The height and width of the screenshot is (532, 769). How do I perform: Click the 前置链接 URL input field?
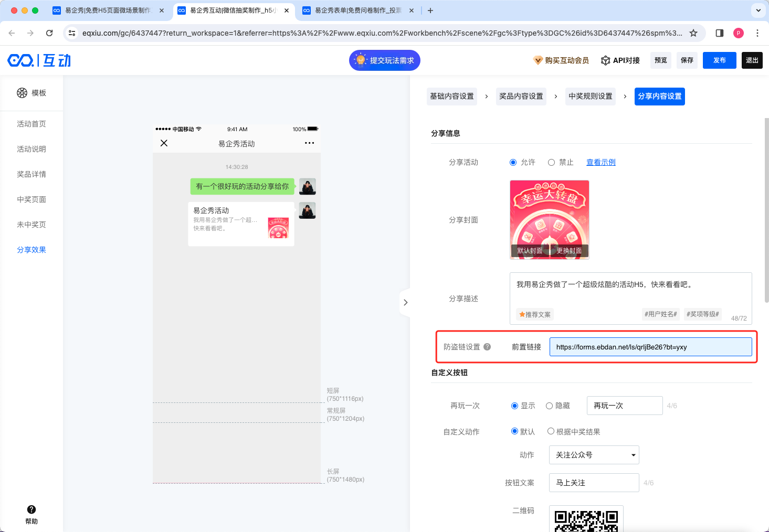(650, 347)
